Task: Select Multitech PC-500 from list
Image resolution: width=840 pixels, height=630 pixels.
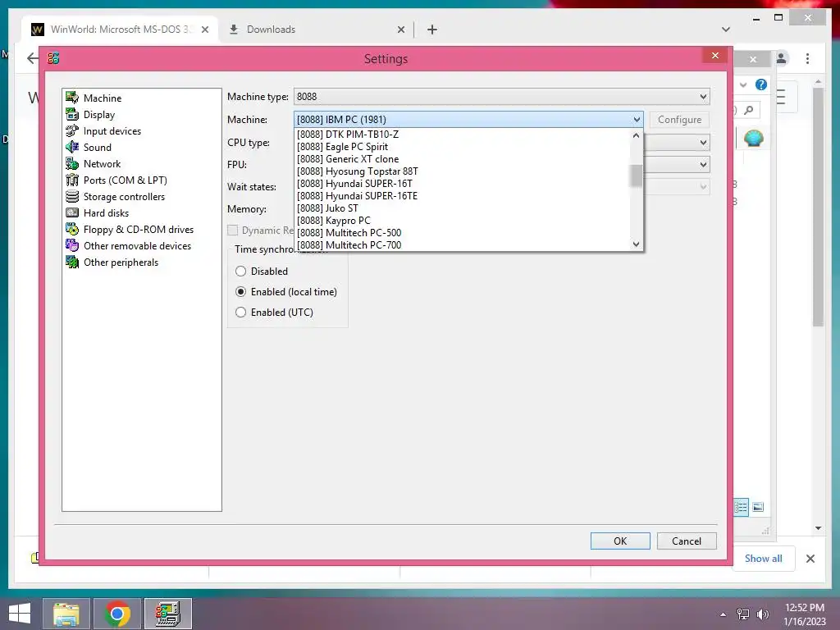Action: click(463, 233)
